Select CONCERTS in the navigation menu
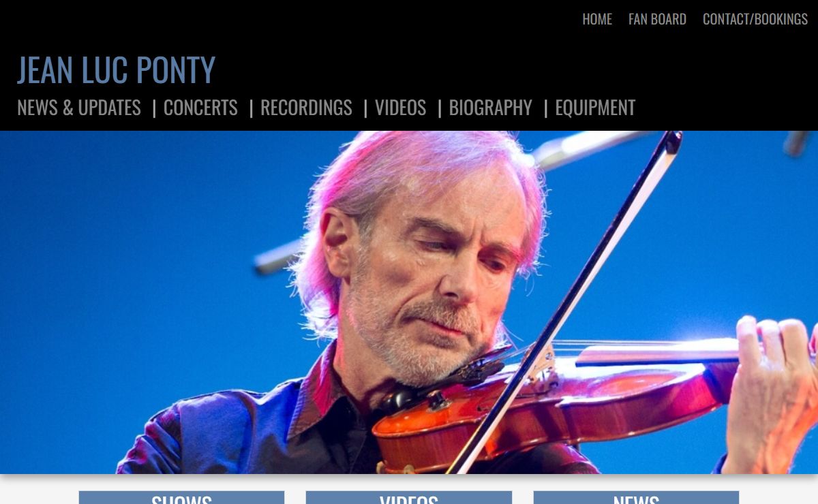This screenshot has width=818, height=504. pyautogui.click(x=200, y=107)
